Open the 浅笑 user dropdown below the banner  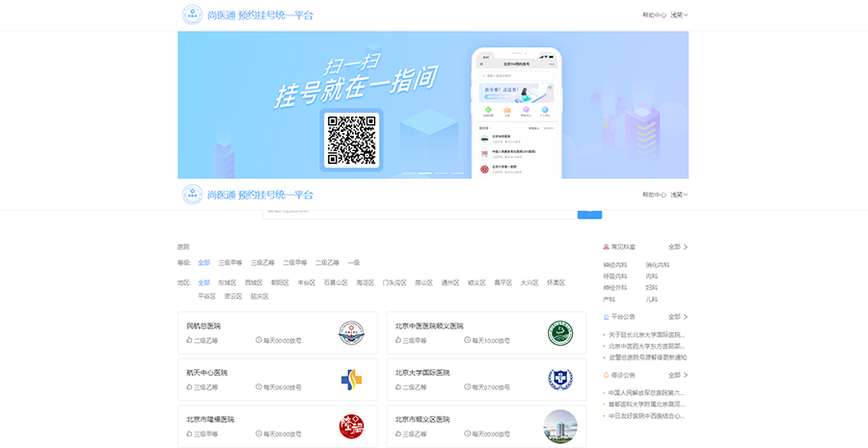(679, 195)
